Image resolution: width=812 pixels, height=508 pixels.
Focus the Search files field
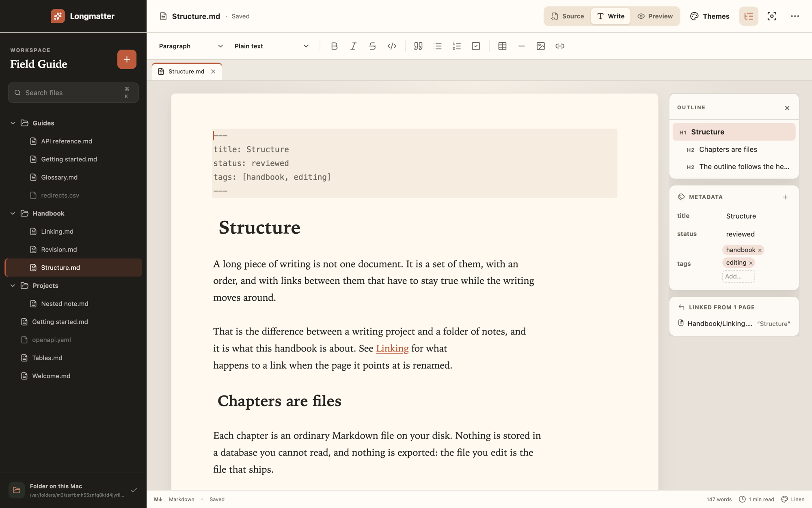pyautogui.click(x=73, y=93)
